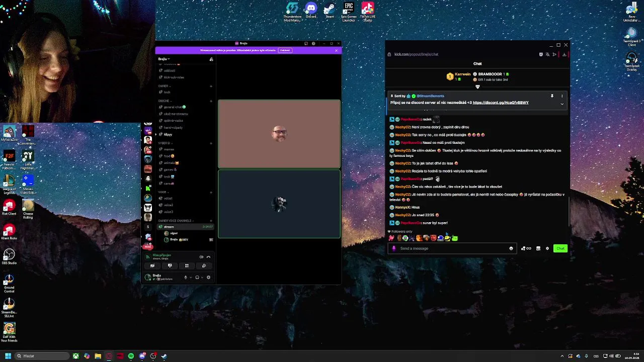Click the emoji picker in Kick chat input
Image resolution: width=644 pixels, height=362 pixels.
(x=511, y=248)
